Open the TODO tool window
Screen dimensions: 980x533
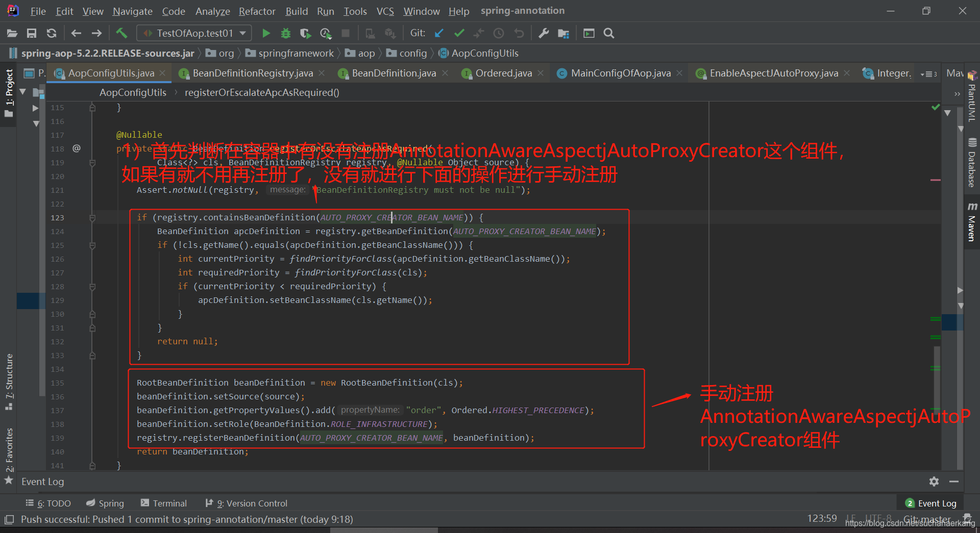pos(48,503)
